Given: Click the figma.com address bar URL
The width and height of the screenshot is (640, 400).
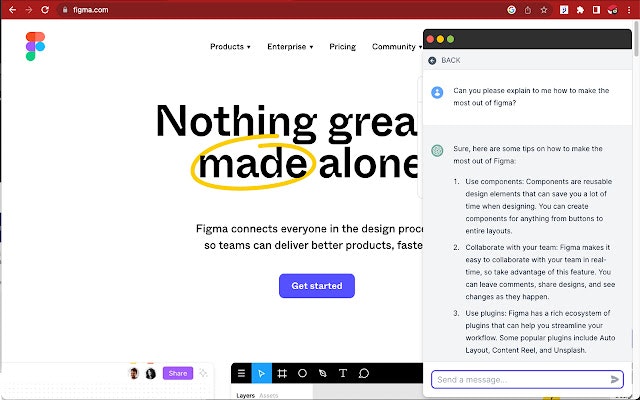Looking at the screenshot, I should [x=91, y=10].
